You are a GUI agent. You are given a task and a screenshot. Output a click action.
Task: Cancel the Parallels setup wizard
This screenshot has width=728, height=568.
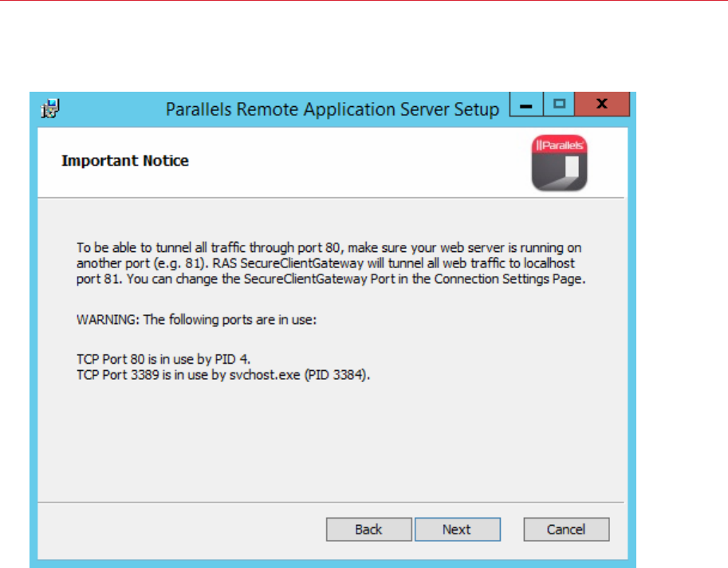(566, 529)
